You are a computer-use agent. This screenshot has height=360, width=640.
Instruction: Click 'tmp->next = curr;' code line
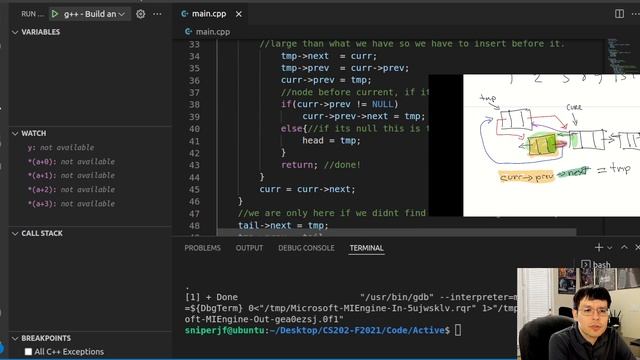[329, 56]
